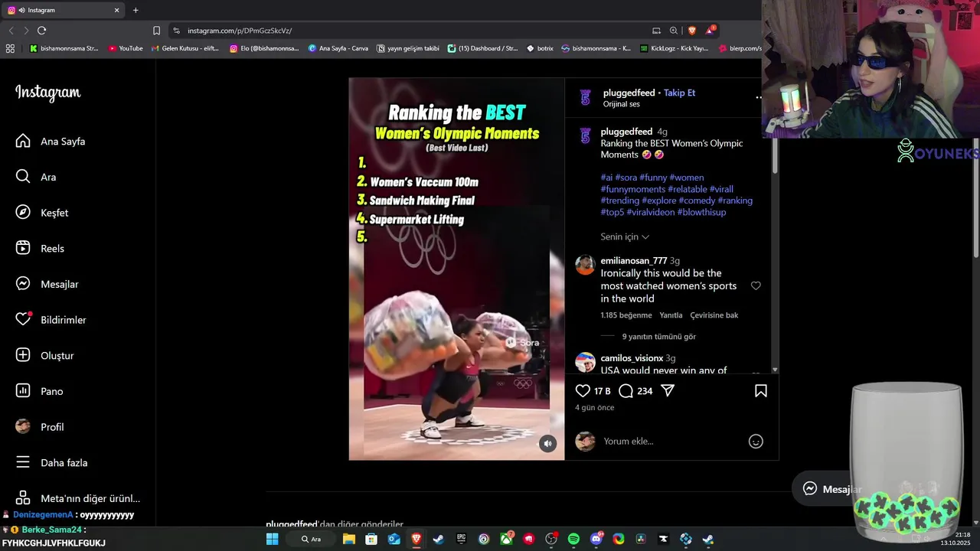Reply to emilianosan_777 with Yanıtla
Image resolution: width=980 pixels, height=551 pixels.
point(671,315)
